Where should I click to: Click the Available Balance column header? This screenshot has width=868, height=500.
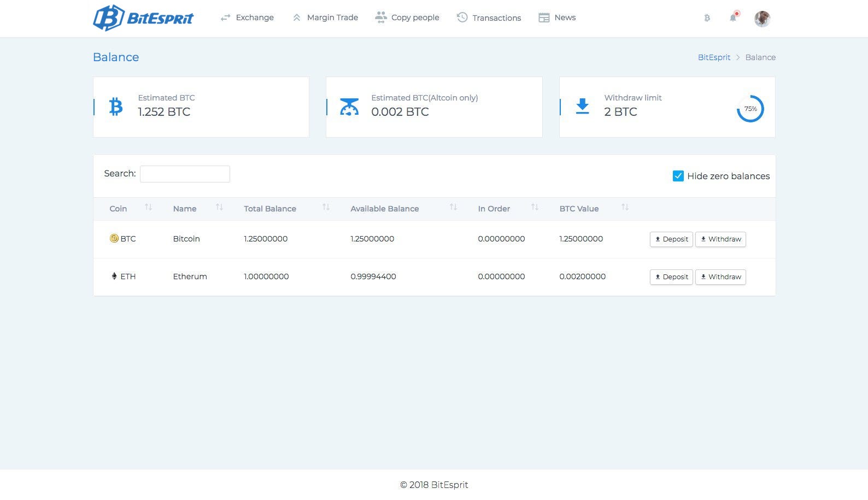pyautogui.click(x=385, y=209)
